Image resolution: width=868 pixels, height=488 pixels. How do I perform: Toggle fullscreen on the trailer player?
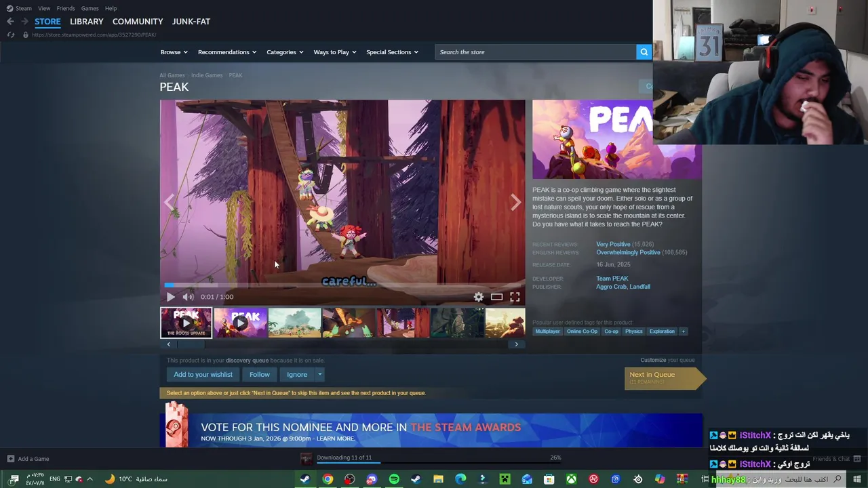pyautogui.click(x=515, y=297)
